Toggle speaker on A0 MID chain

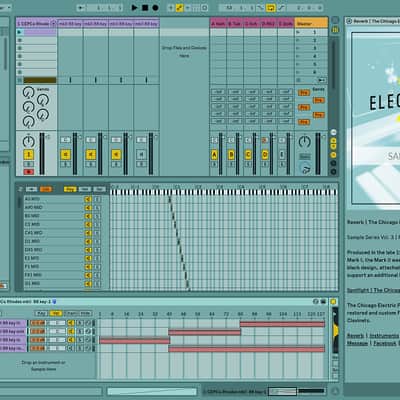88,199
